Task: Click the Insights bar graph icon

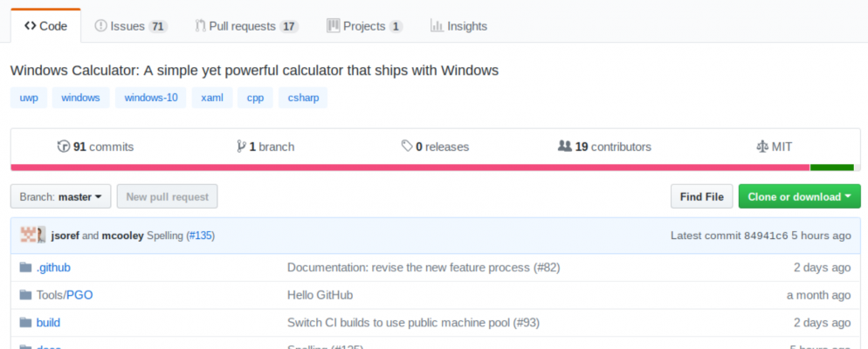Action: point(437,26)
